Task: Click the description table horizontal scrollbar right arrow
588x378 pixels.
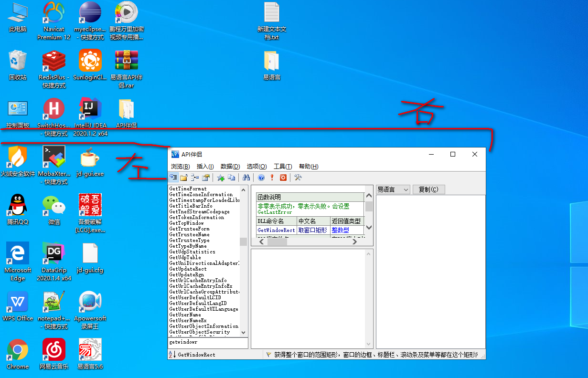Action: tap(354, 242)
